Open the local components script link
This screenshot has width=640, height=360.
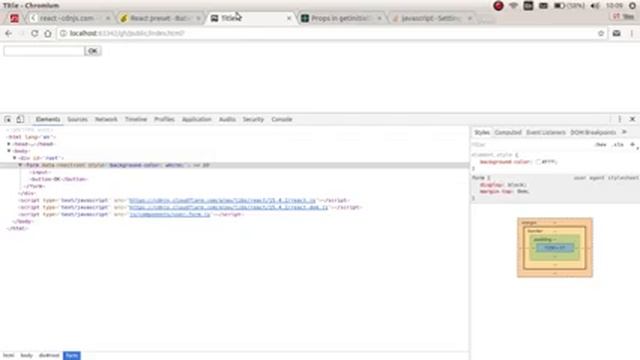[x=170, y=214]
